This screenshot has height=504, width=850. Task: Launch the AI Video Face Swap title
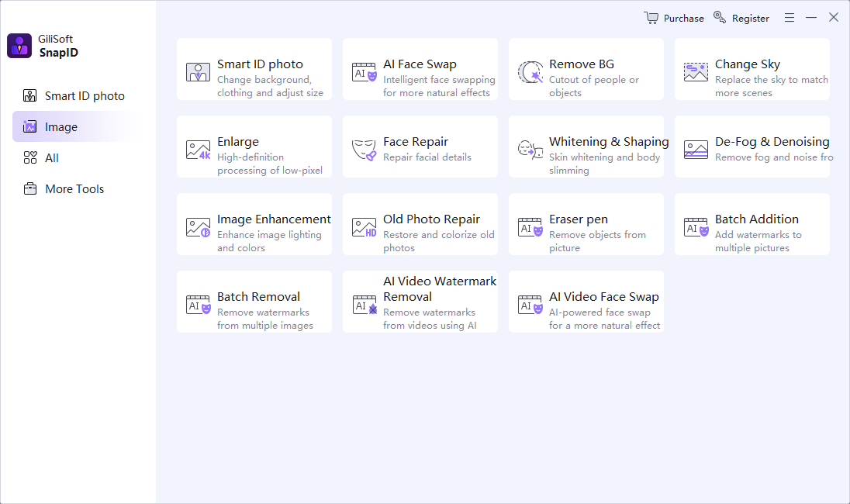tap(604, 296)
